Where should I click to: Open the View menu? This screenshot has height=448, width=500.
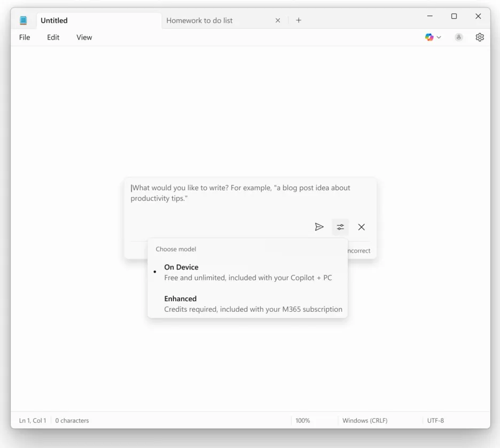coord(84,37)
